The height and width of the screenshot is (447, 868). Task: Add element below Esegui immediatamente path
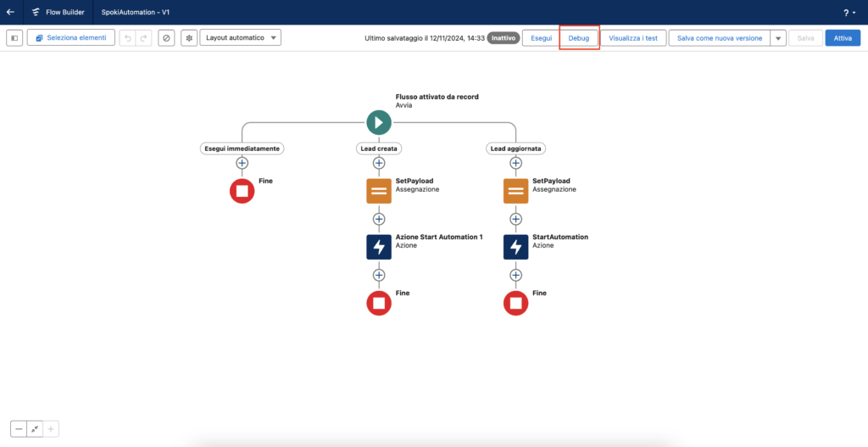[x=242, y=163]
